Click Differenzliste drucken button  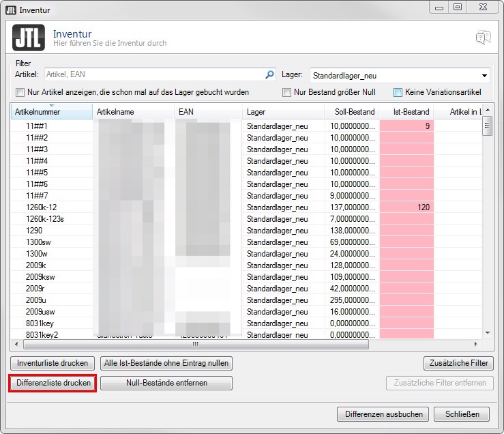click(53, 383)
